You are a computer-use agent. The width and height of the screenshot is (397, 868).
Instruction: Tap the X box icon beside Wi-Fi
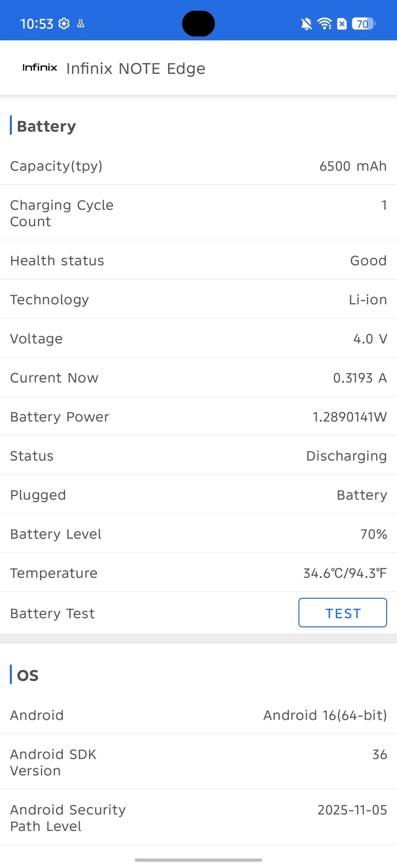pyautogui.click(x=342, y=24)
